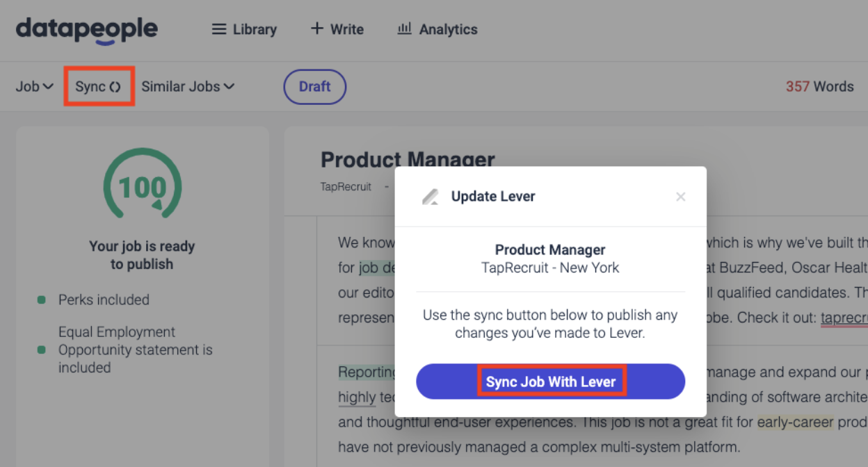Click the 357 Words counter
Image resolution: width=868 pixels, height=467 pixels.
tap(819, 86)
